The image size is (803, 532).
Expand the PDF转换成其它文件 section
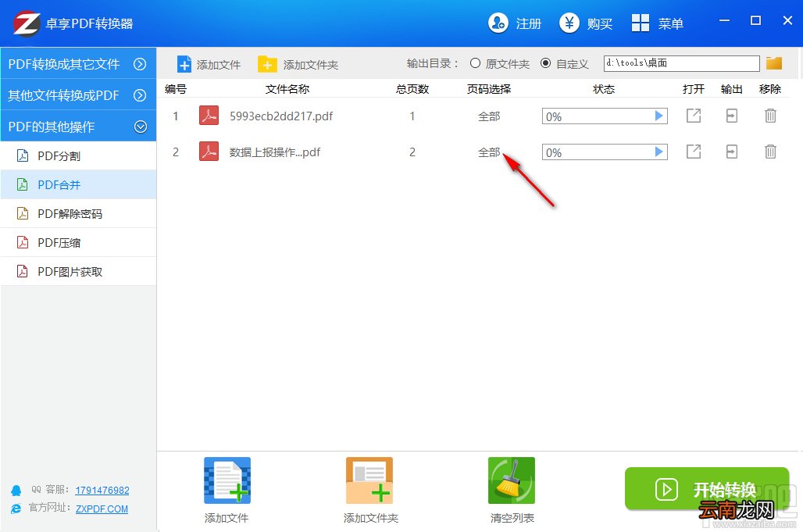(x=78, y=63)
